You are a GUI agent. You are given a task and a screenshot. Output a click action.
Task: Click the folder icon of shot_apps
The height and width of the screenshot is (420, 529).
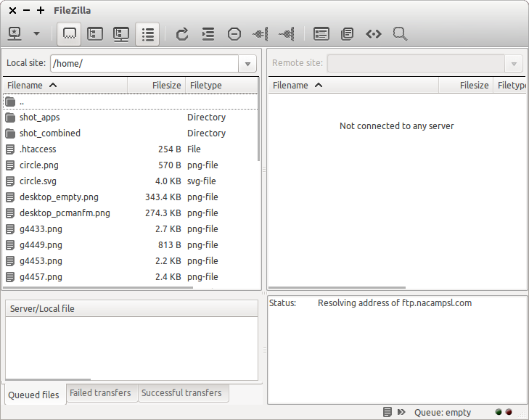coord(10,118)
